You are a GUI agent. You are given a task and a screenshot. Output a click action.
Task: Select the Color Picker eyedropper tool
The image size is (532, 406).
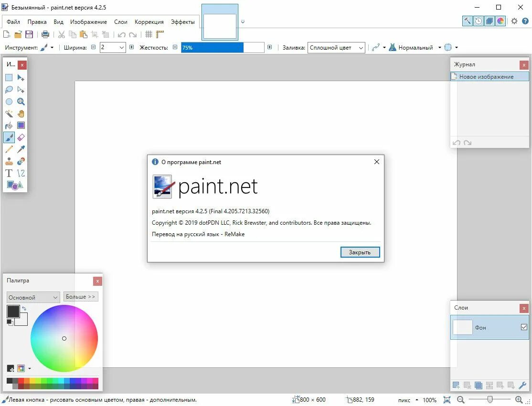click(21, 149)
